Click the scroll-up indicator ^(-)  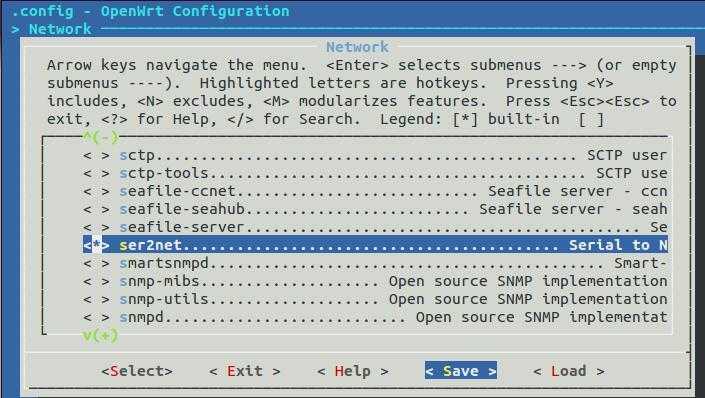(101, 137)
